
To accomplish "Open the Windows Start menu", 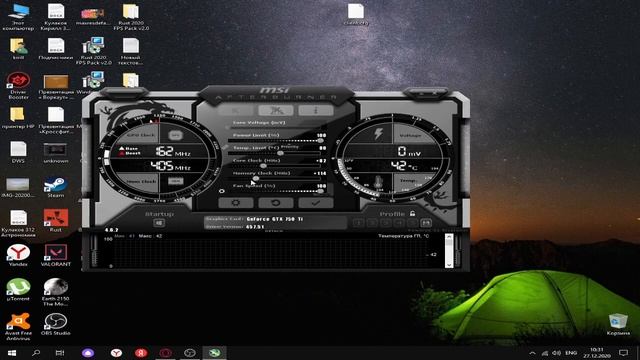I will [11, 353].
